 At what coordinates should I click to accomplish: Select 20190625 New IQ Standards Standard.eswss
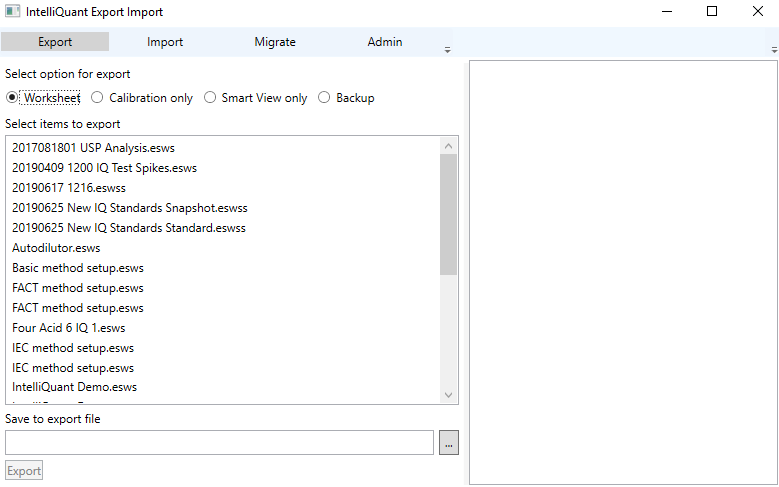[x=129, y=228]
